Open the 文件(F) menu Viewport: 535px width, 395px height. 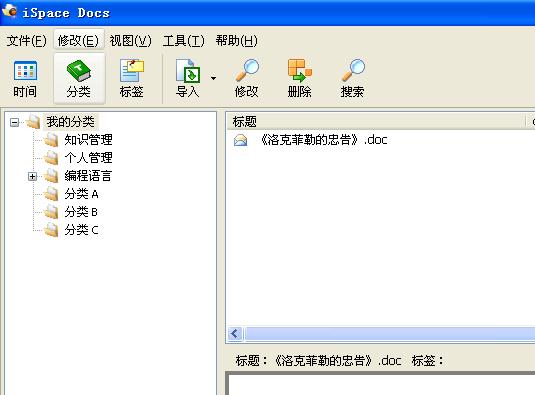click(26, 41)
